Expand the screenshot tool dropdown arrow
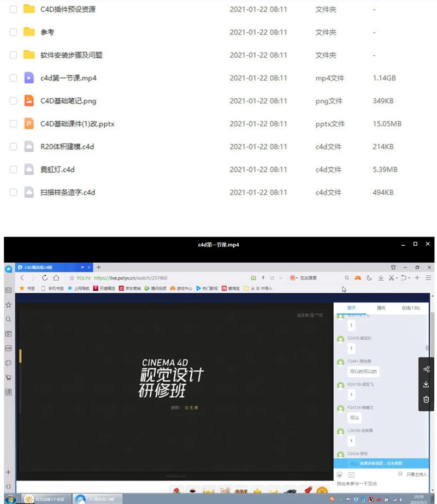This screenshot has width=437, height=504. [397, 278]
